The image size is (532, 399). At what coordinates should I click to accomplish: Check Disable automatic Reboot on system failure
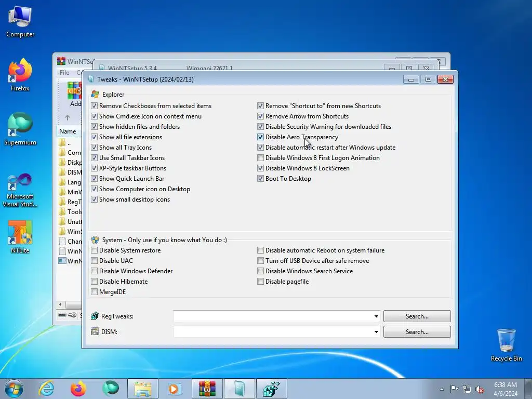(x=261, y=250)
